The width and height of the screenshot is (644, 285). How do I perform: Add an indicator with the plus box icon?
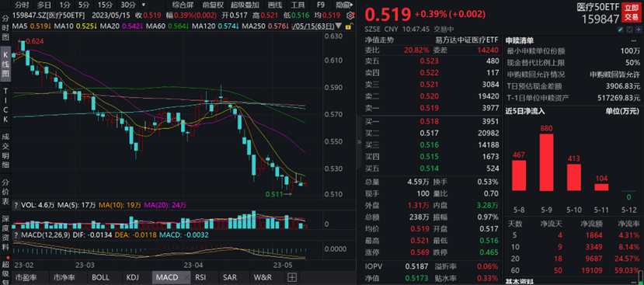[x=292, y=277]
